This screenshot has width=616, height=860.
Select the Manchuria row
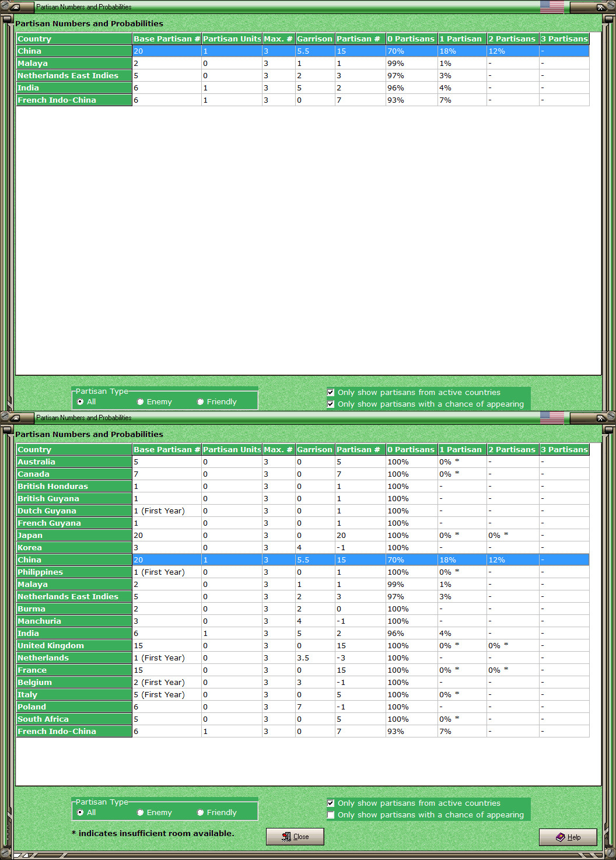click(303, 621)
